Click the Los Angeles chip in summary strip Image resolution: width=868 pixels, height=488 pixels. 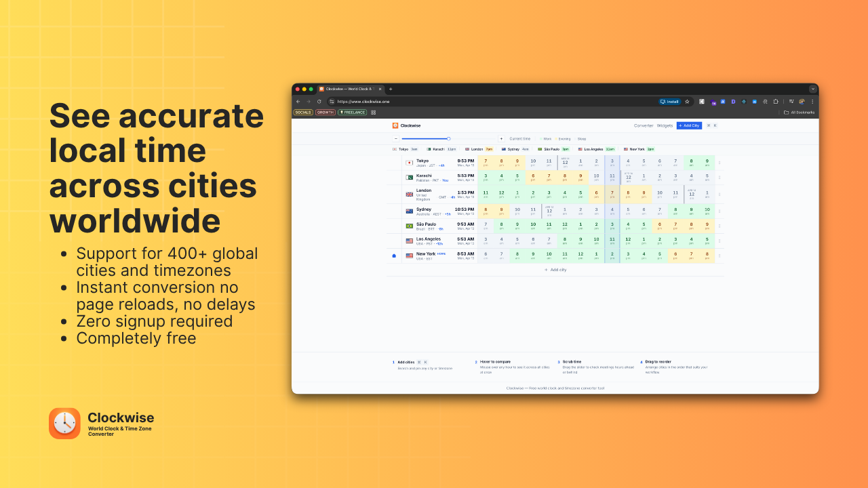(597, 149)
